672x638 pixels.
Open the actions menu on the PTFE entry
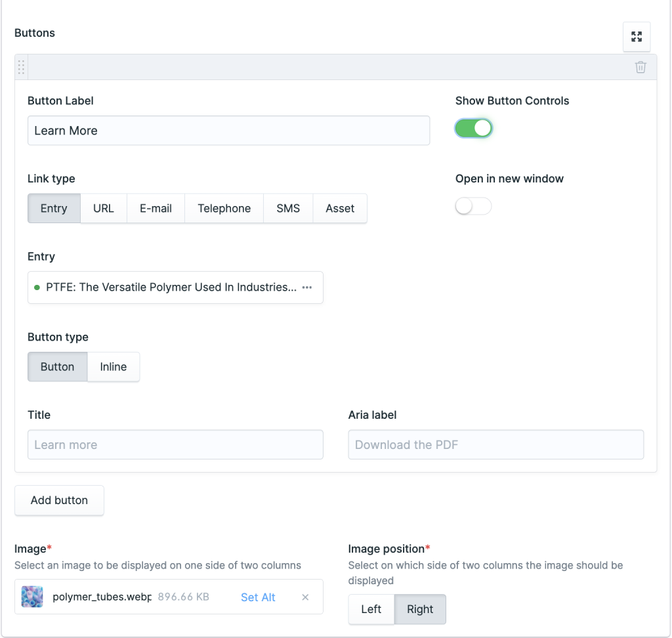tap(306, 287)
